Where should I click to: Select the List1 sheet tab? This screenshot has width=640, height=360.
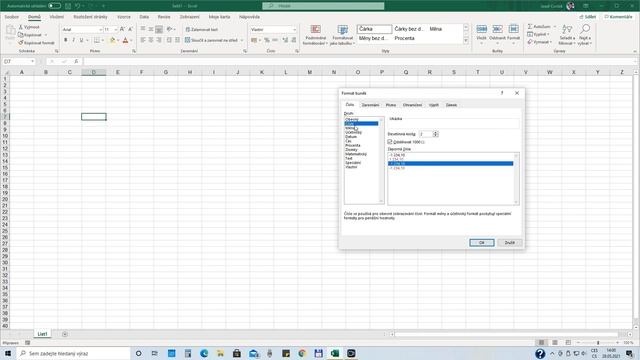[x=42, y=334]
